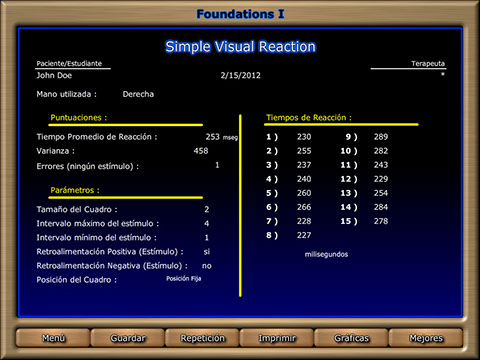Click the Retroalimentación Negativa no value

click(207, 266)
